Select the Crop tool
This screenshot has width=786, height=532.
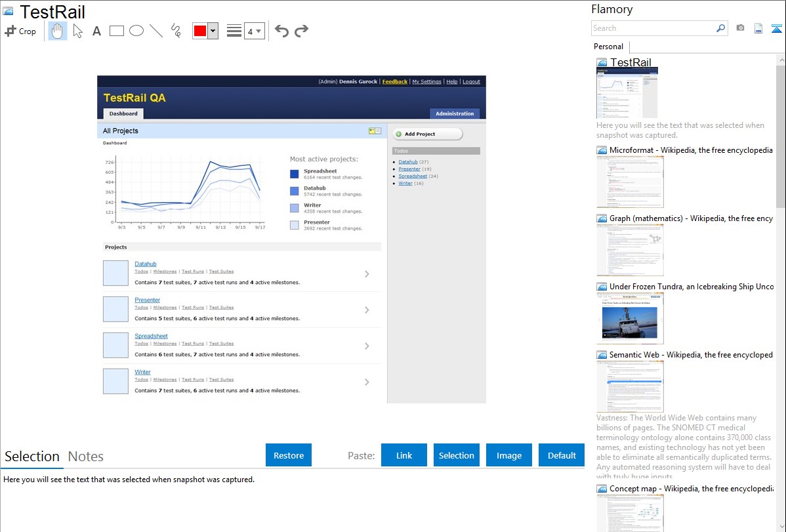pos(20,31)
